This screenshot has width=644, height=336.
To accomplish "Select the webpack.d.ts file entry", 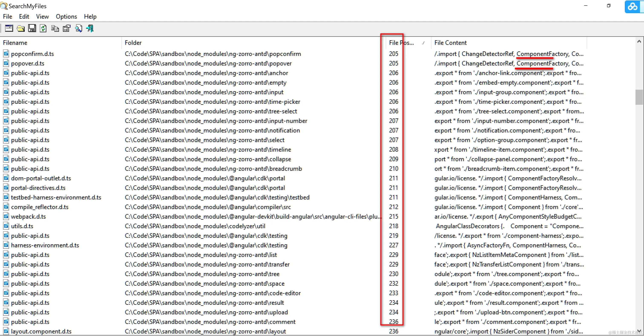I will (28, 216).
